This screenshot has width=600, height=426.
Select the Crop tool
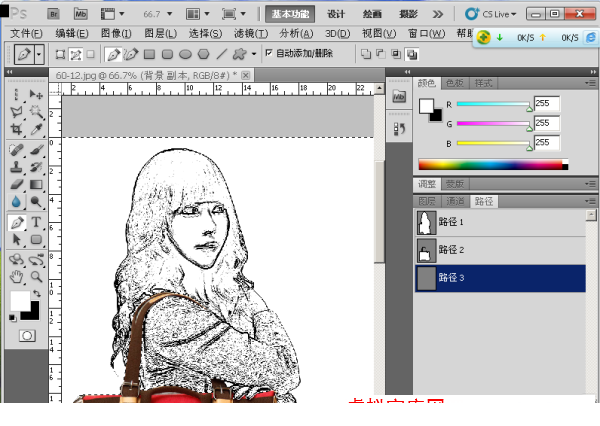(16, 129)
